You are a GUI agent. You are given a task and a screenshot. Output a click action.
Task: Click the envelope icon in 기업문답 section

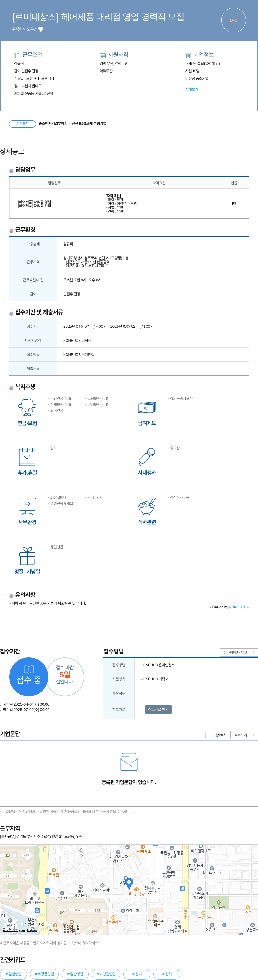pyautogui.click(x=129, y=762)
